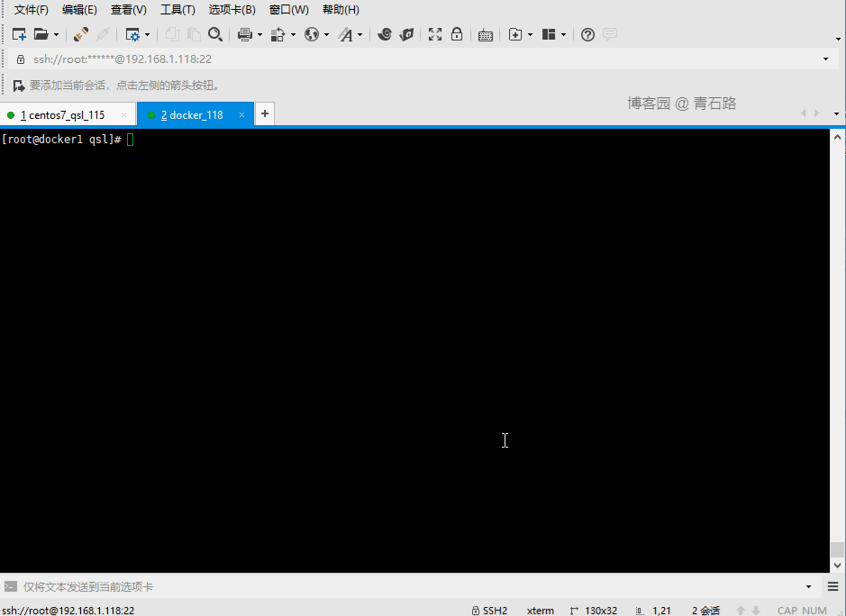Open the 文件(F) menu
The width and height of the screenshot is (846, 616).
[31, 10]
